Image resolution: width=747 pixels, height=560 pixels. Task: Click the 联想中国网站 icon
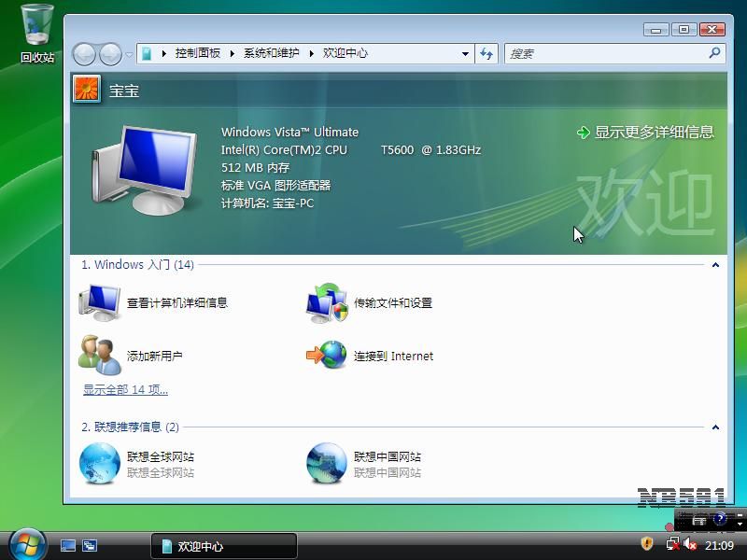[326, 464]
